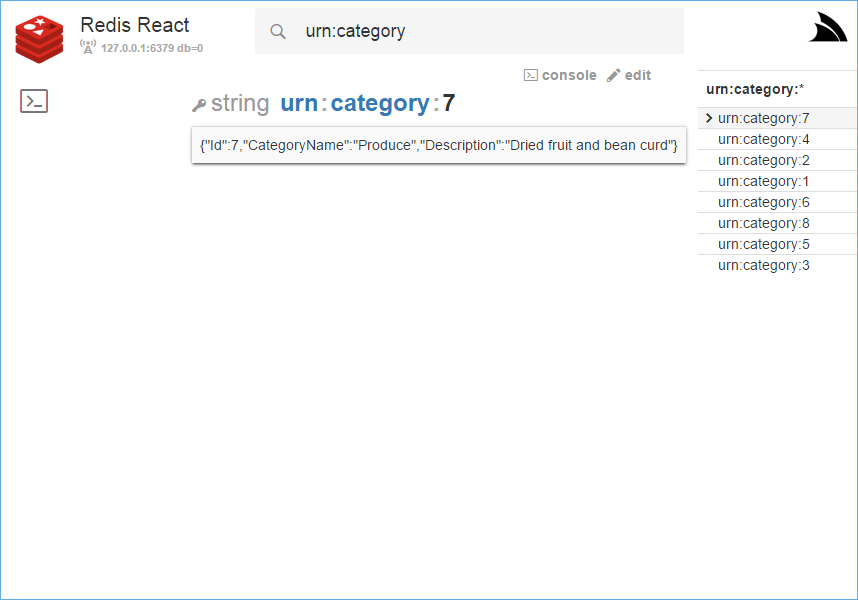Click the Redis logo icon

point(39,36)
